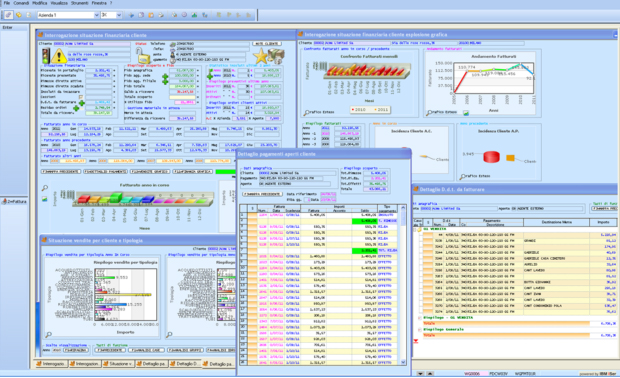Toggle the Cessioni checkbox
Screen dimensions: 620x378
click(81, 96)
